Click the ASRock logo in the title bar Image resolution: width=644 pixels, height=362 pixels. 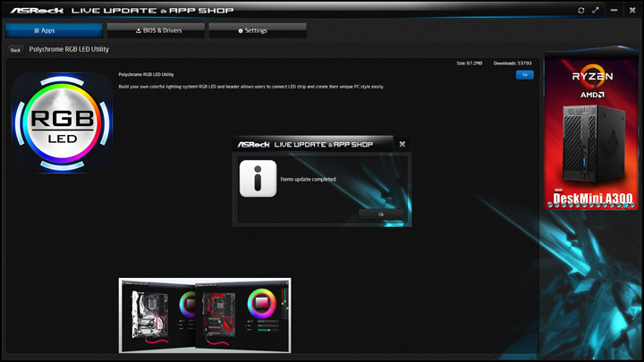pos(37,10)
